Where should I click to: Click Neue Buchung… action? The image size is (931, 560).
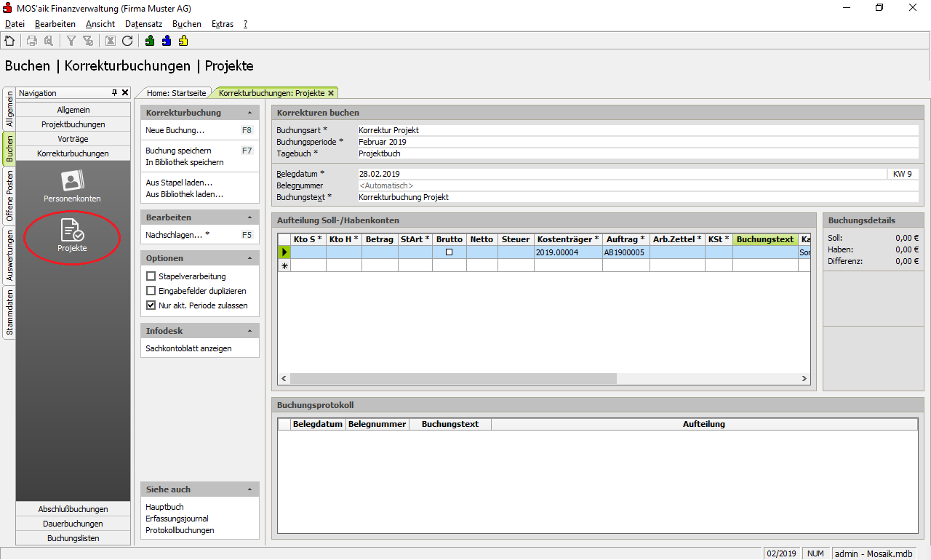pos(175,130)
